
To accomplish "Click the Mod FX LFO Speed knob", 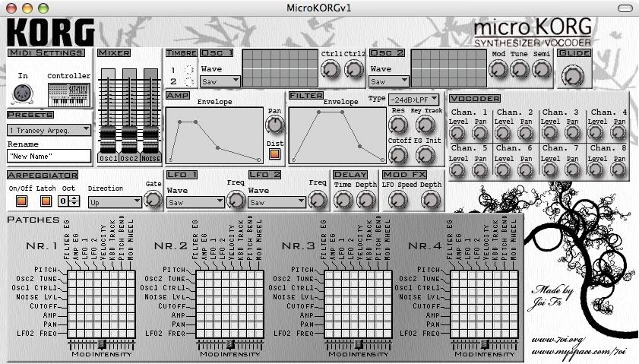I will click(x=397, y=200).
